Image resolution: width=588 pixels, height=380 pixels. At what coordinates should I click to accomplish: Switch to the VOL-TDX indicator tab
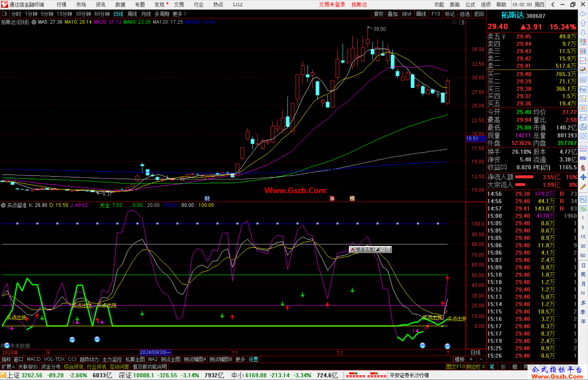point(54,359)
